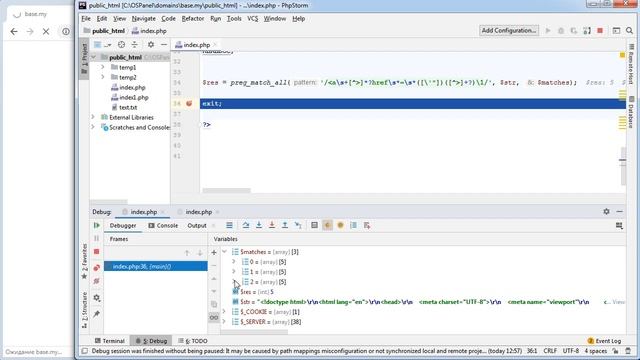640x360 pixels.
Task: Open the Database side panel
Action: [x=631, y=112]
